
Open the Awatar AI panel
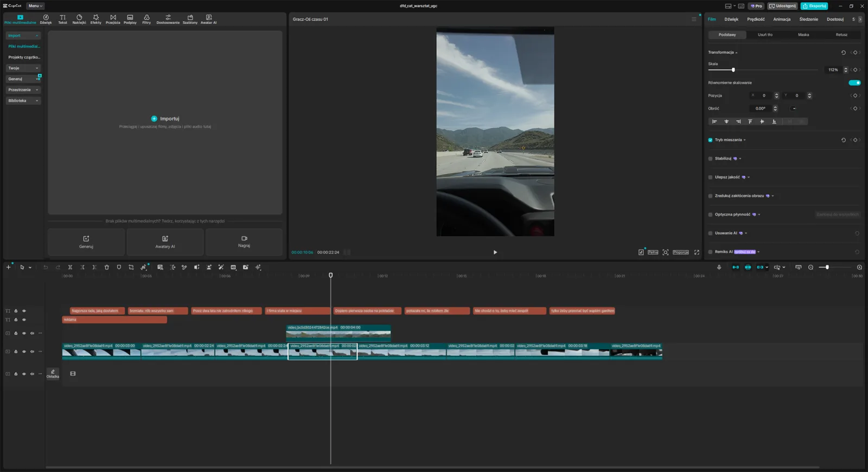(x=208, y=20)
